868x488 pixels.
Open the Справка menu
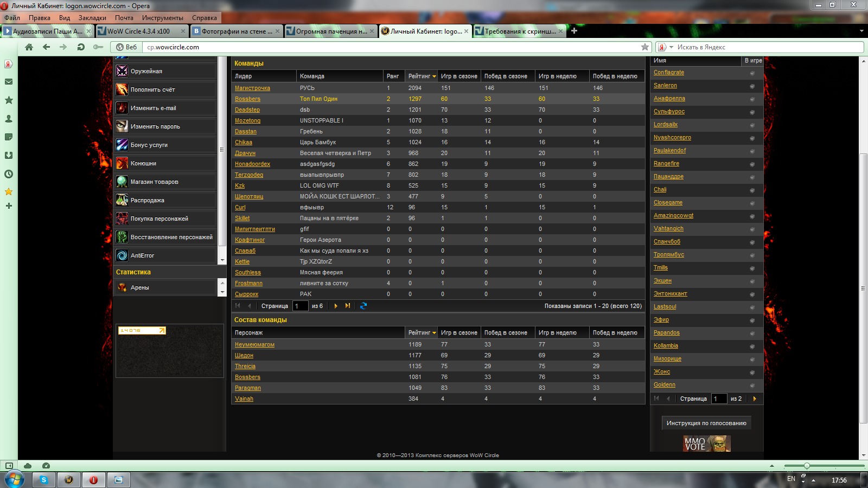pyautogui.click(x=205, y=18)
